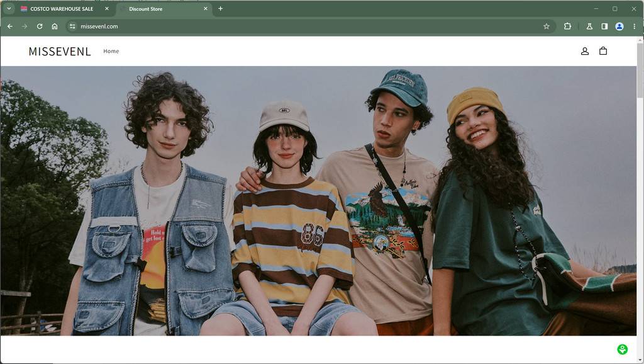Open Chrome experiments flask icon
Viewport: 644px width, 364px height.
click(589, 26)
